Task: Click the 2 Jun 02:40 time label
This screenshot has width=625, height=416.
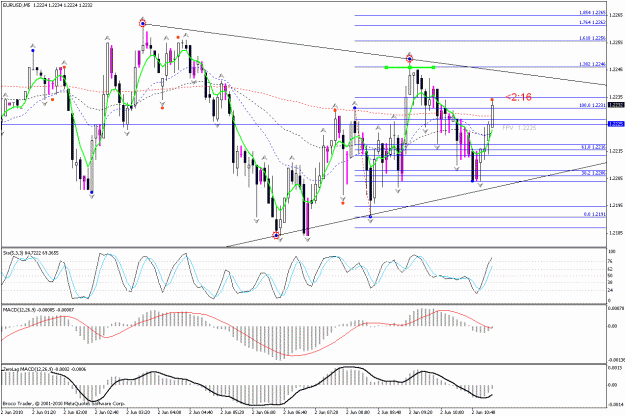Action: pos(106,412)
